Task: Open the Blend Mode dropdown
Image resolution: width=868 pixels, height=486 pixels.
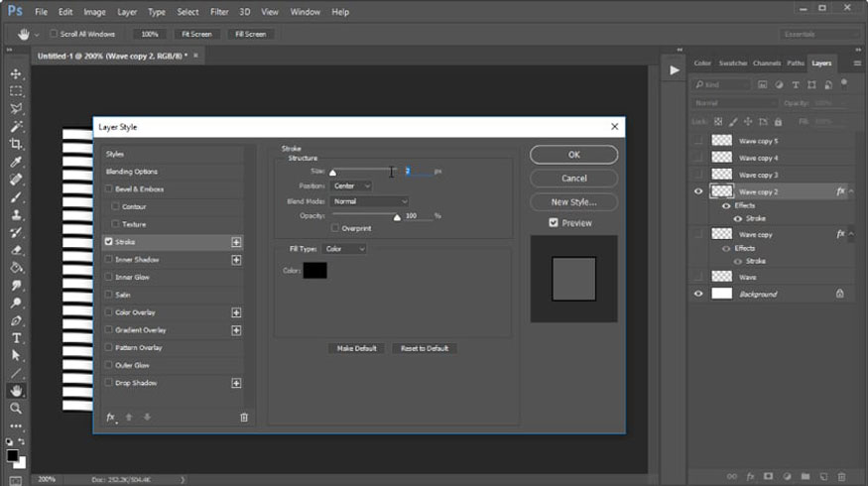Action: (x=370, y=201)
